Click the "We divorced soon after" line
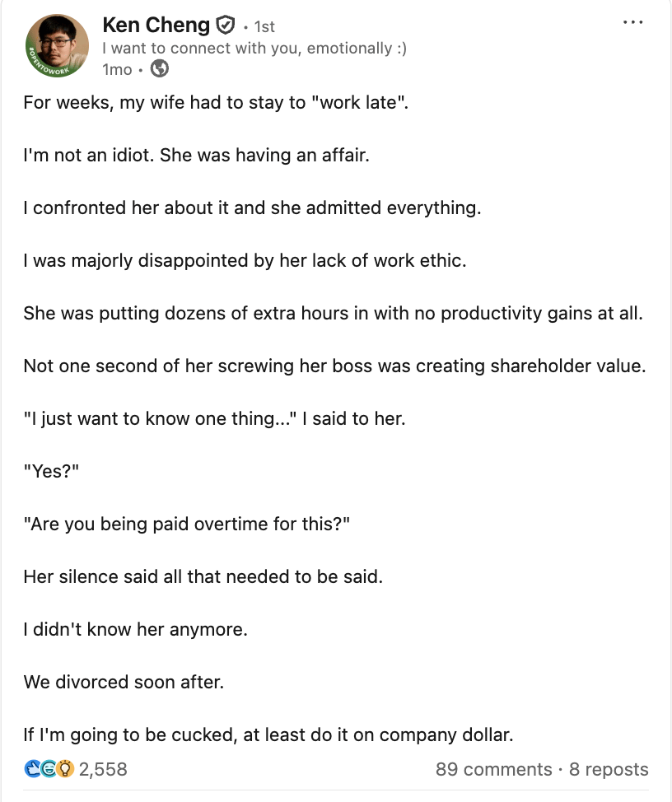The image size is (672, 802). pos(124,682)
